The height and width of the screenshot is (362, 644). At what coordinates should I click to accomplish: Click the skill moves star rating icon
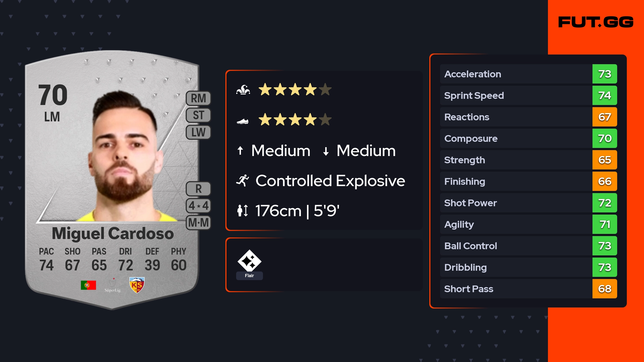click(243, 90)
